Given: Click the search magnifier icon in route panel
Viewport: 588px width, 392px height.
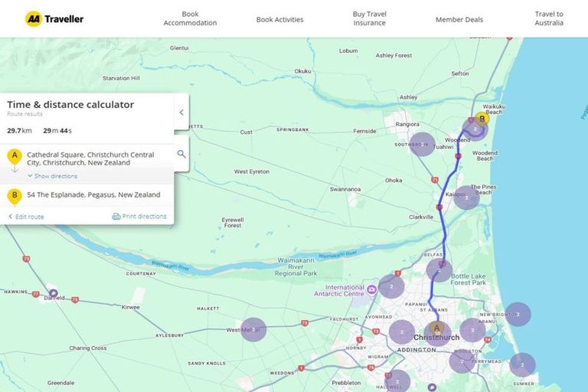Looking at the screenshot, I should tap(181, 154).
